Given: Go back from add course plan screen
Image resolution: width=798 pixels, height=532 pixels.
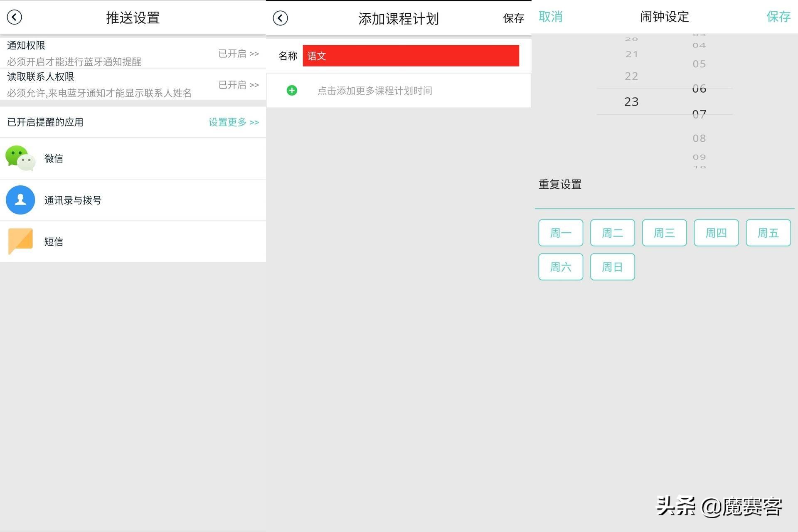Looking at the screenshot, I should coord(280,18).
